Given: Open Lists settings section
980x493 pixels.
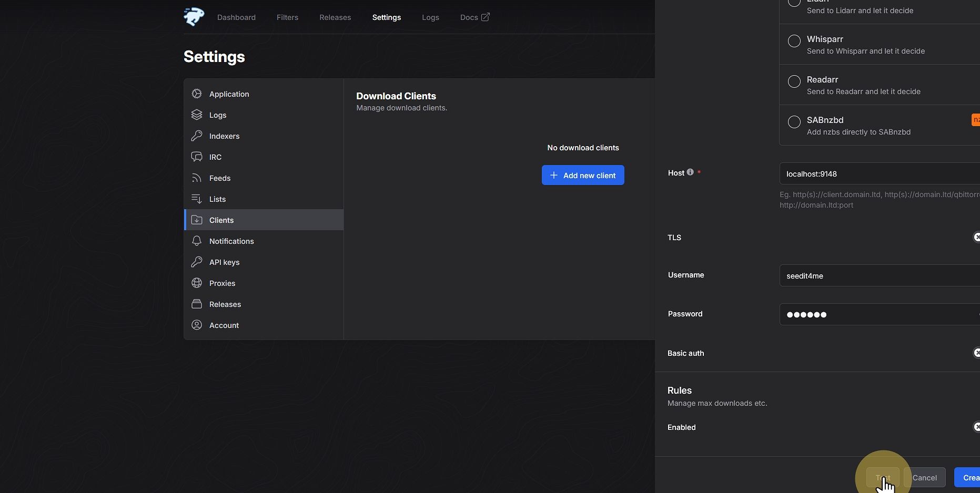Looking at the screenshot, I should (x=264, y=199).
